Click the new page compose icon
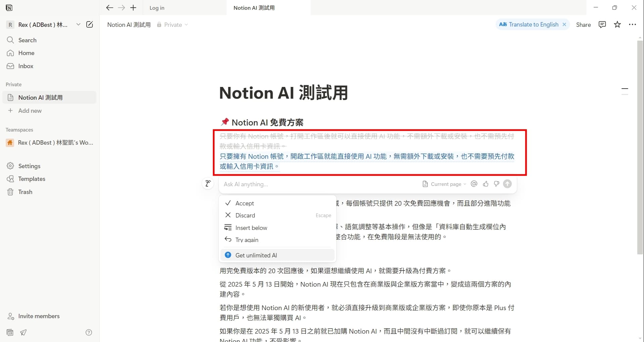Viewport: 644px width, 342px height. pyautogui.click(x=89, y=24)
